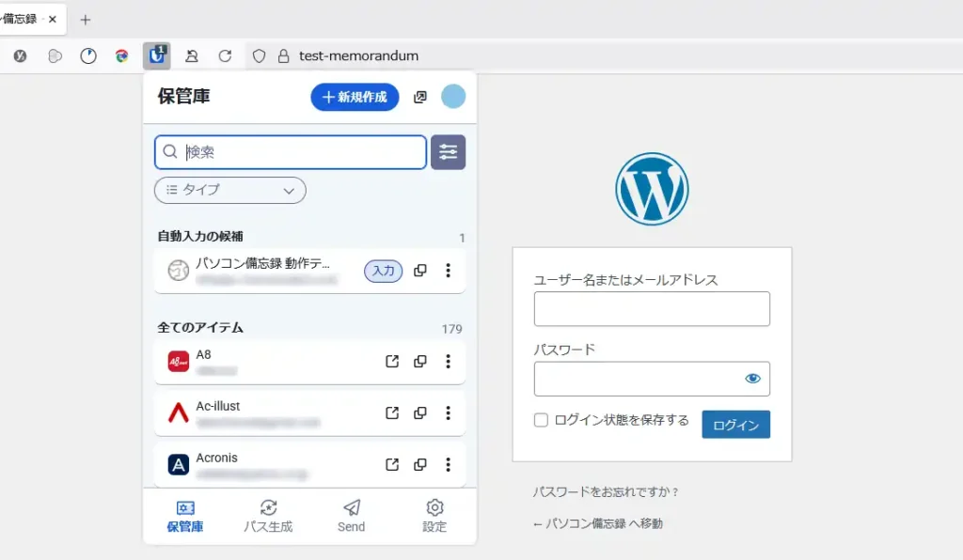Viewport: 963px width, 560px height.
Task: Click パスワードをお忘れですか？ link
Action: tap(606, 492)
